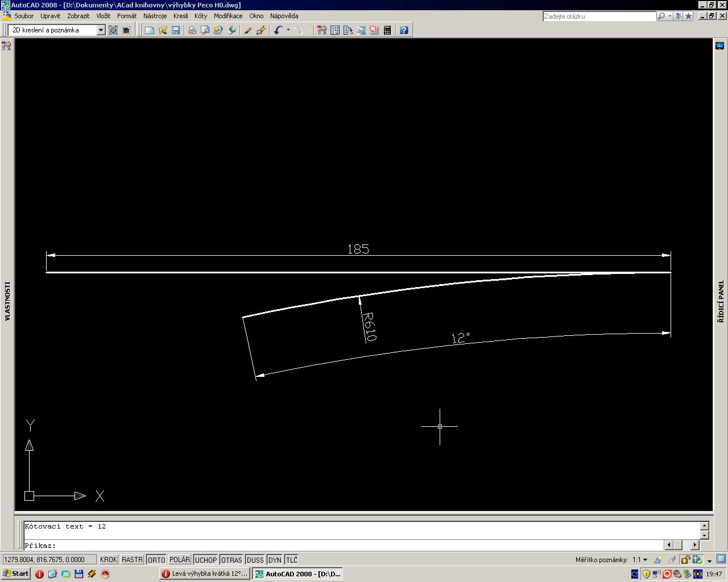Expand the Měřítko poznámky 1:1 scale dropdown
Image resolution: width=728 pixels, height=582 pixels.
645,560
